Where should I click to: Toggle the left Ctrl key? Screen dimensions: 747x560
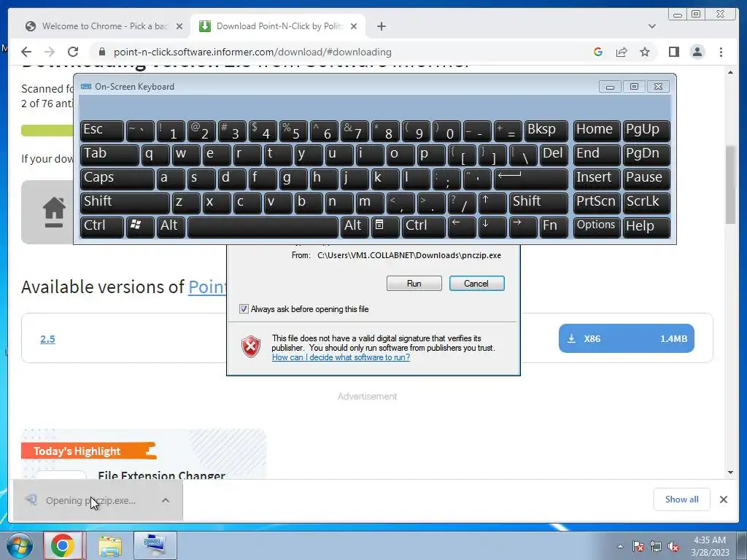click(x=102, y=226)
